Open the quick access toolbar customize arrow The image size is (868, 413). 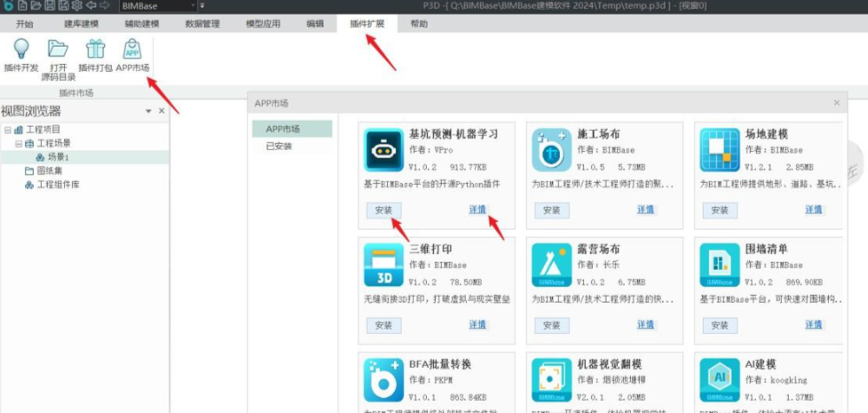tap(202, 6)
